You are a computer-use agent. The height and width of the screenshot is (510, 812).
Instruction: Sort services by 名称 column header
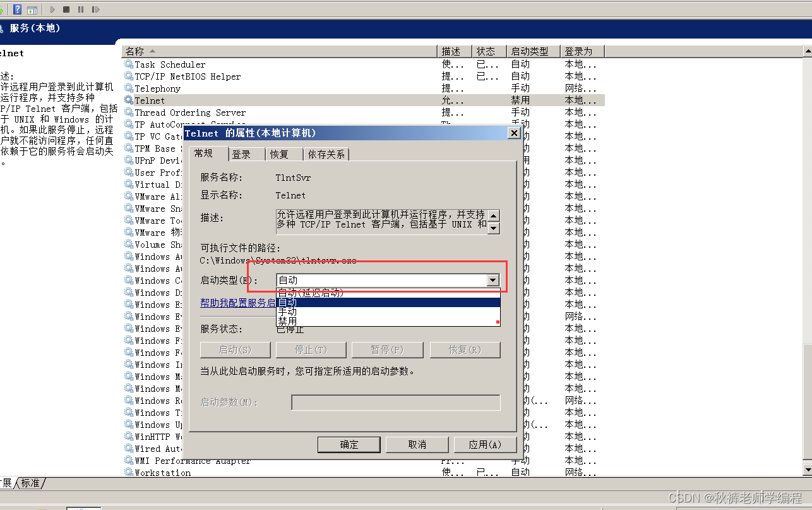(279, 51)
